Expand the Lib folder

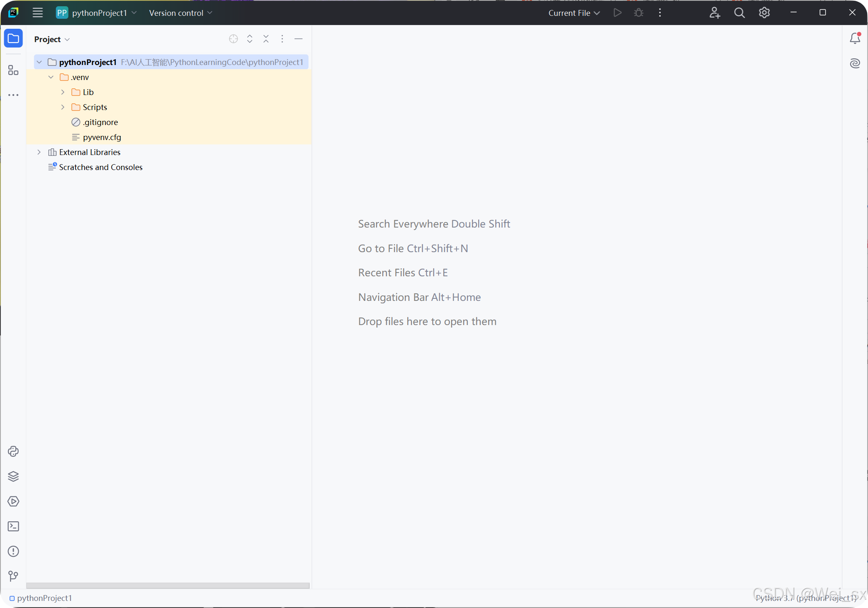[x=63, y=92]
